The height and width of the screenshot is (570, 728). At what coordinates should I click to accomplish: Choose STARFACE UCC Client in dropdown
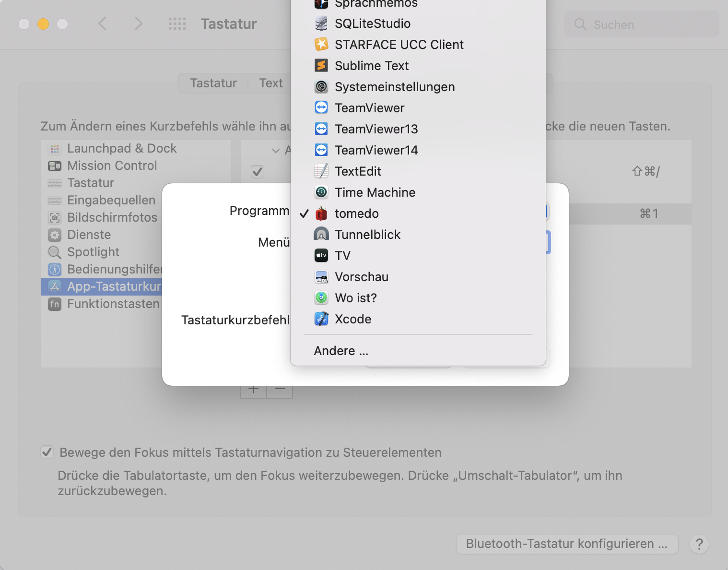418,45
